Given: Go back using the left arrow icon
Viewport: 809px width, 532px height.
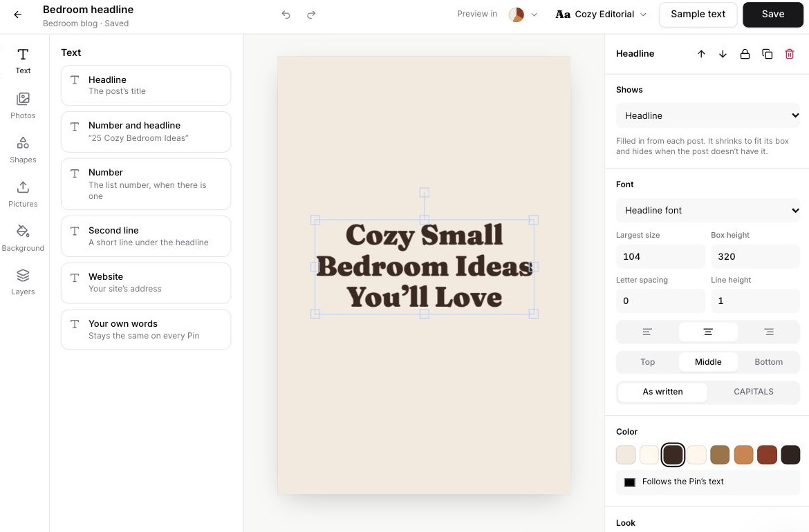Looking at the screenshot, I should (x=17, y=15).
